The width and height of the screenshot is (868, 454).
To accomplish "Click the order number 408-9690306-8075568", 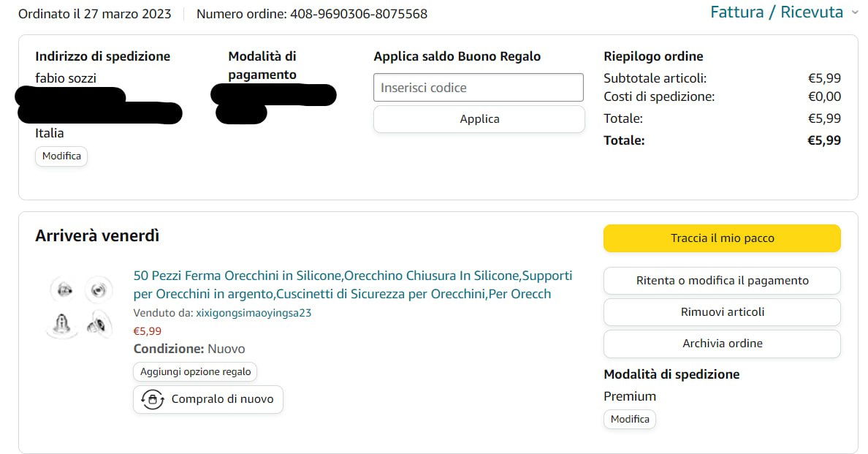I will [358, 14].
